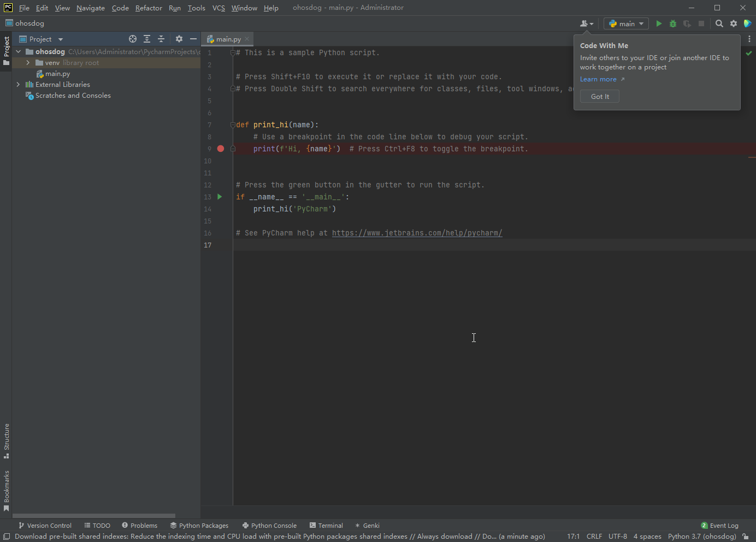
Task: Open the Tools menu
Action: point(197,8)
